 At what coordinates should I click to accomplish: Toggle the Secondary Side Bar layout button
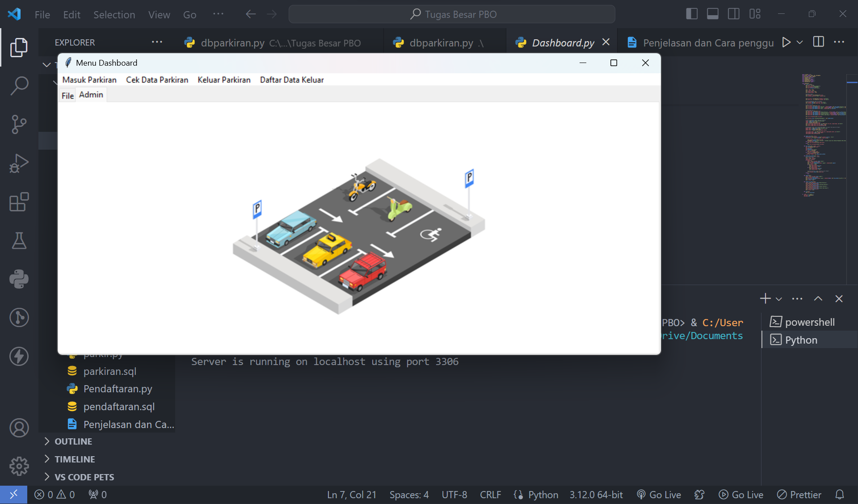733,14
